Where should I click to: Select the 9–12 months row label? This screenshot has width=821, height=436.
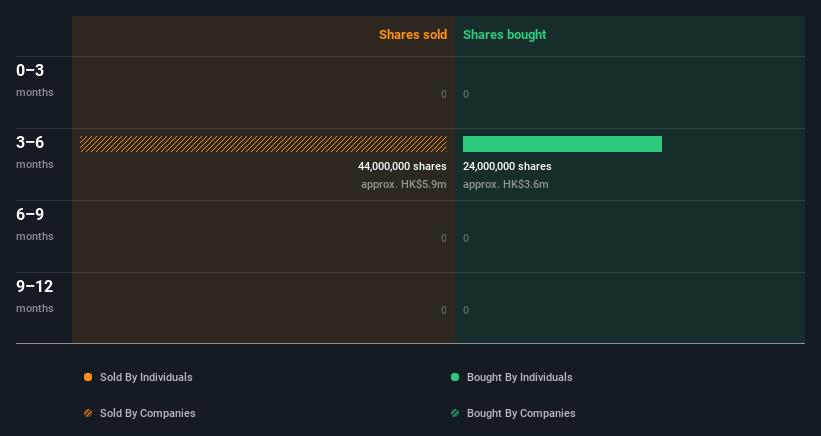coord(35,296)
